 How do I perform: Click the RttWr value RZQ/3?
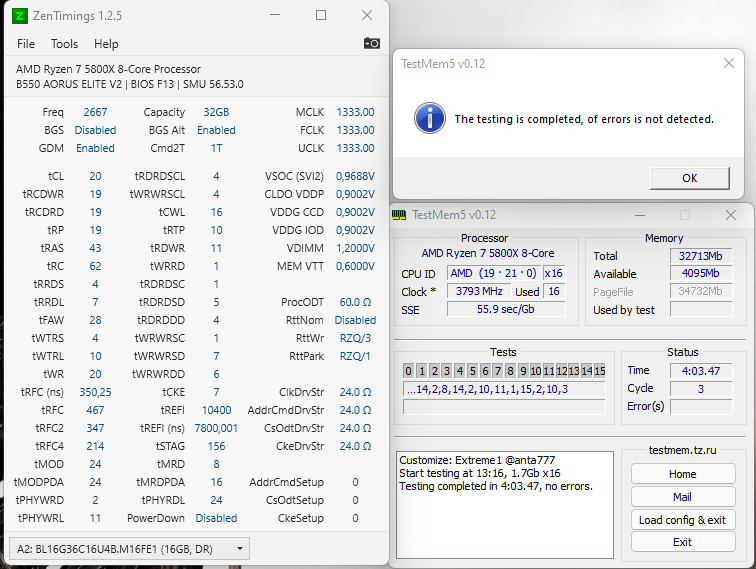click(355, 338)
